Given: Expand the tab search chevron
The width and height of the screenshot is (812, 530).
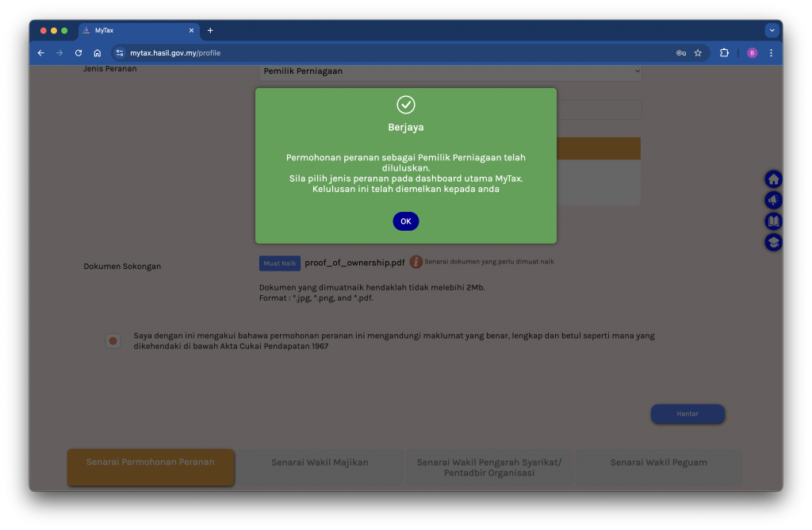Looking at the screenshot, I should point(772,30).
